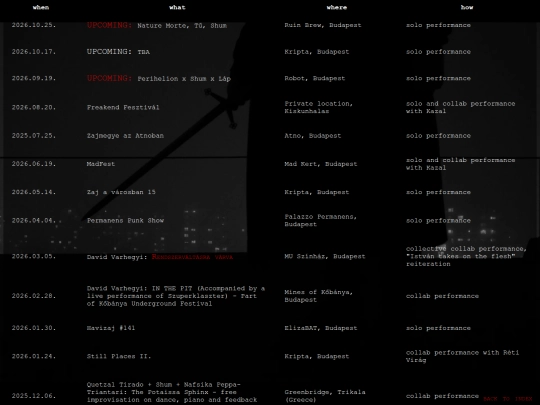Screen dimensions: 540x405
Task: Click 'solo performance' in the Ruin Brew row
Action: click(438, 25)
